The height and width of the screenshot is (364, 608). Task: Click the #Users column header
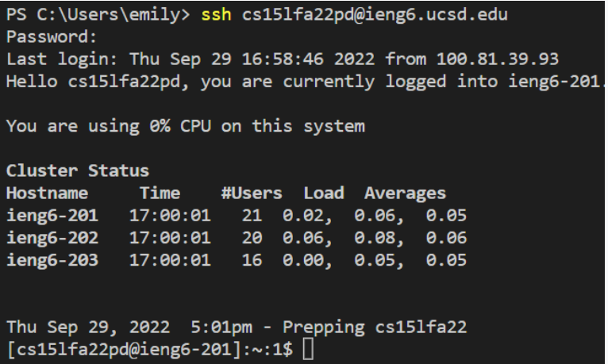click(x=252, y=193)
